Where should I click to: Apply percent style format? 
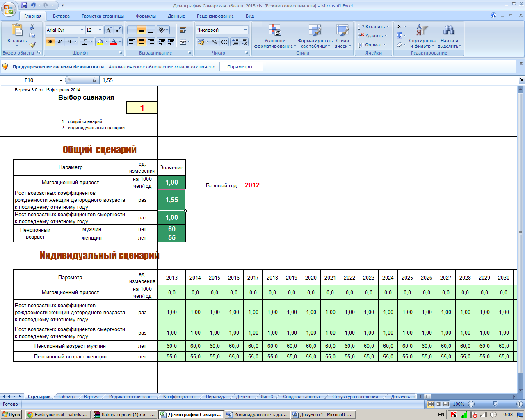[215, 42]
